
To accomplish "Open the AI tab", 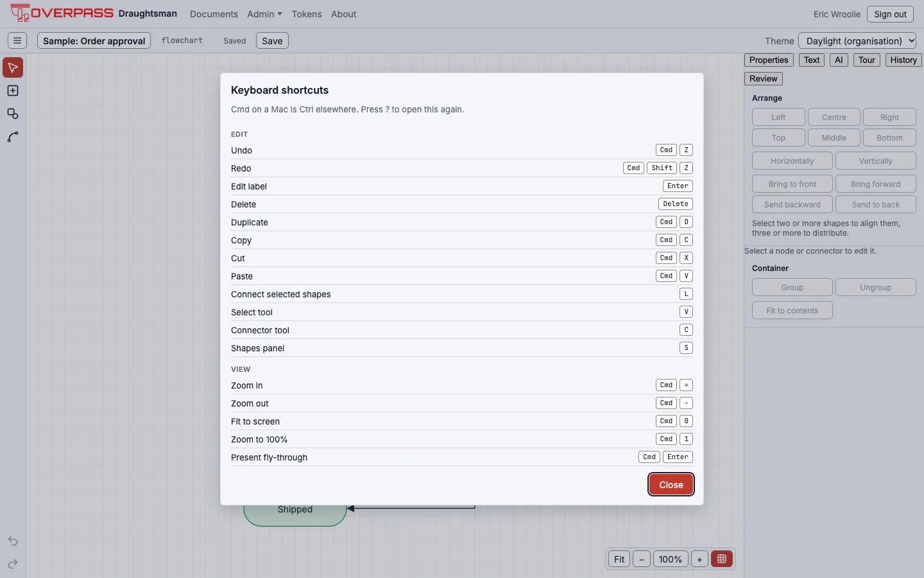I will [839, 60].
